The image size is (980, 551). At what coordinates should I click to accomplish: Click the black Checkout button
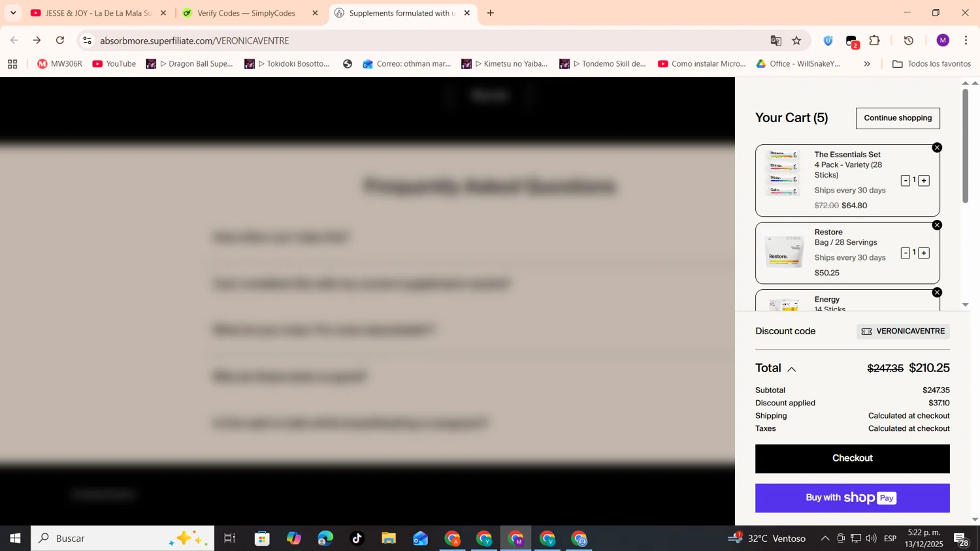[852, 458]
